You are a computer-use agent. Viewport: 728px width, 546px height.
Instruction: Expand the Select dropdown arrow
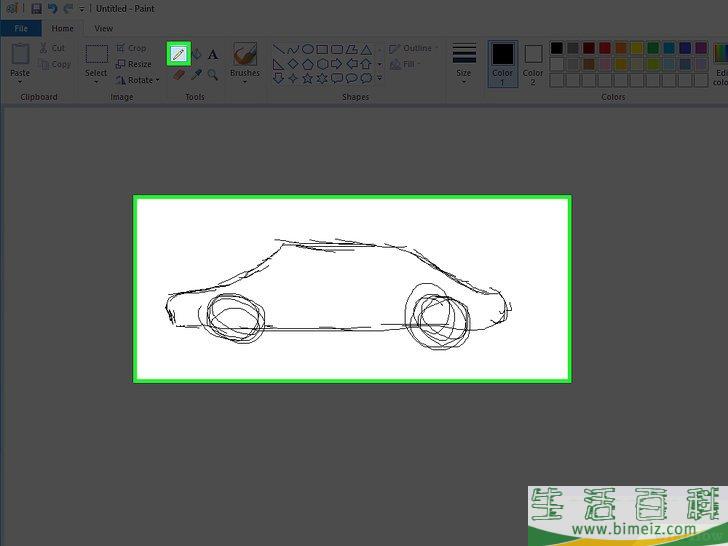pyautogui.click(x=96, y=81)
